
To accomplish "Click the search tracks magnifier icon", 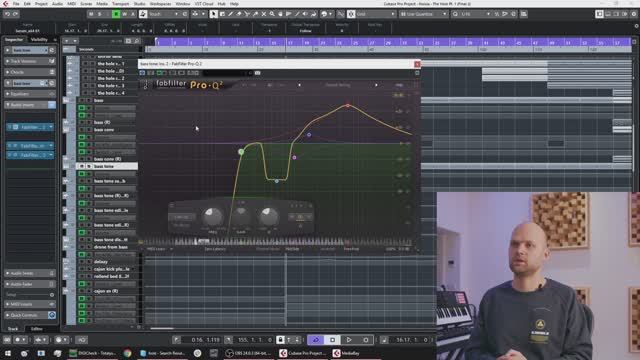I will point(137,41).
